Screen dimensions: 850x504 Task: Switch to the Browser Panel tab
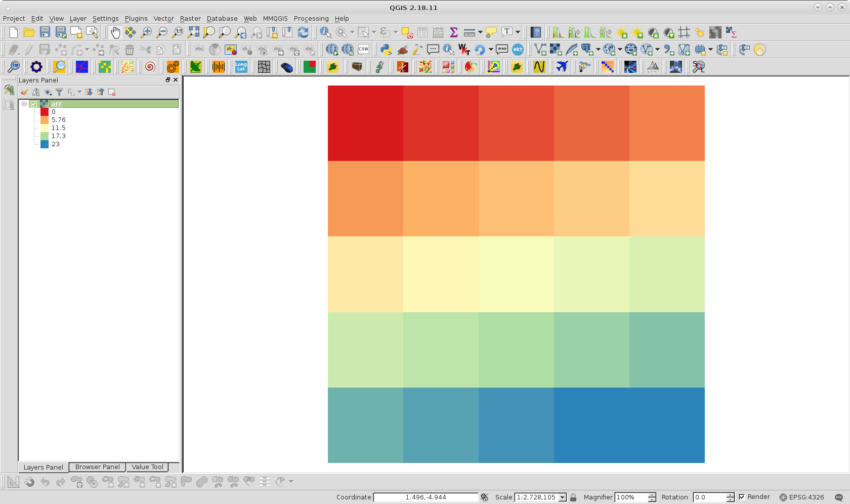(x=98, y=467)
